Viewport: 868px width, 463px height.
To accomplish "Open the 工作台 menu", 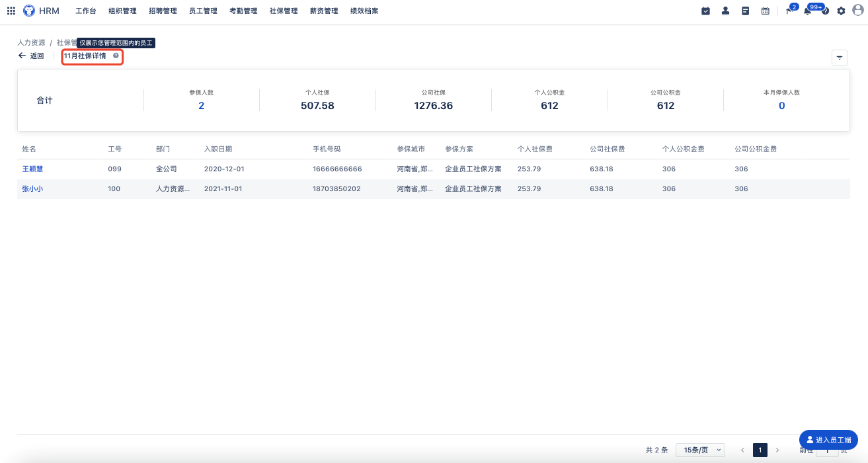I will (86, 11).
